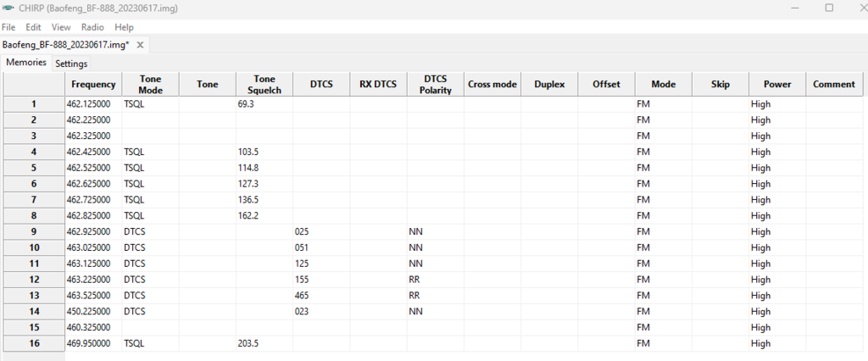Click DTCS tone mode in row 10

151,247
